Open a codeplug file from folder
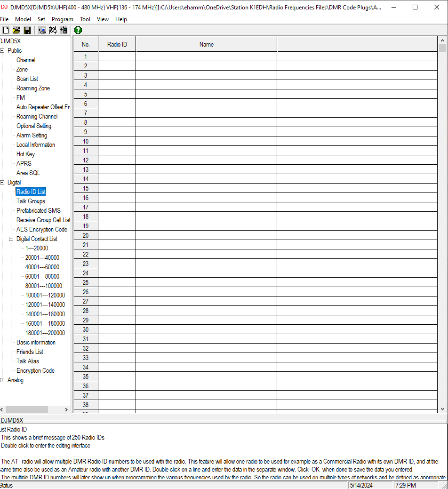The width and height of the screenshot is (448, 489). (16, 30)
